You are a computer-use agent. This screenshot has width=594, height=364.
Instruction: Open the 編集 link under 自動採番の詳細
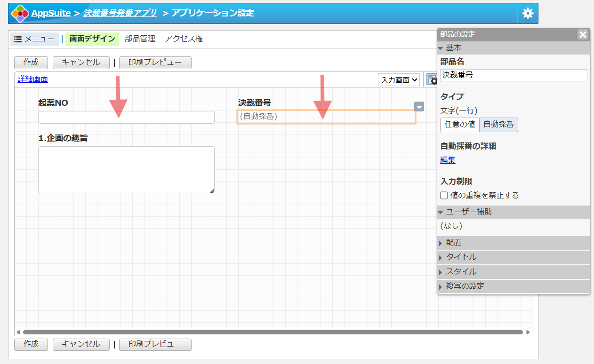(x=447, y=160)
